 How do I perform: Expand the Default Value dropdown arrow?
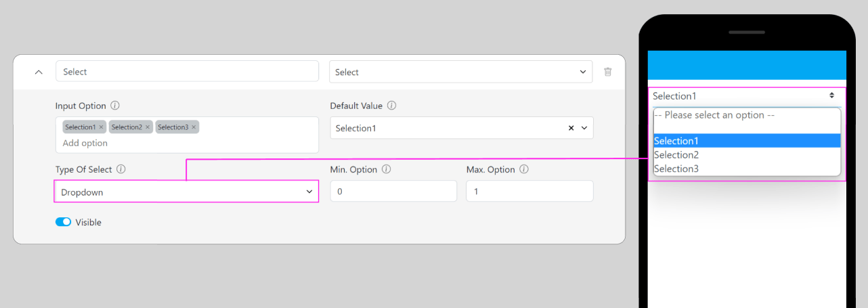(584, 128)
